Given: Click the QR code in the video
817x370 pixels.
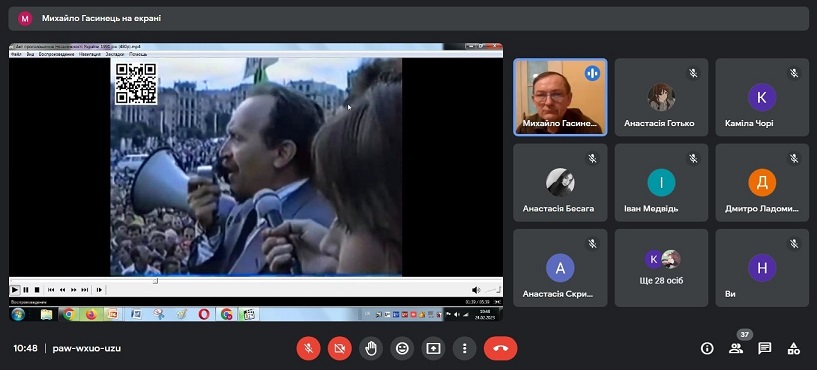Looking at the screenshot, I should [x=136, y=83].
